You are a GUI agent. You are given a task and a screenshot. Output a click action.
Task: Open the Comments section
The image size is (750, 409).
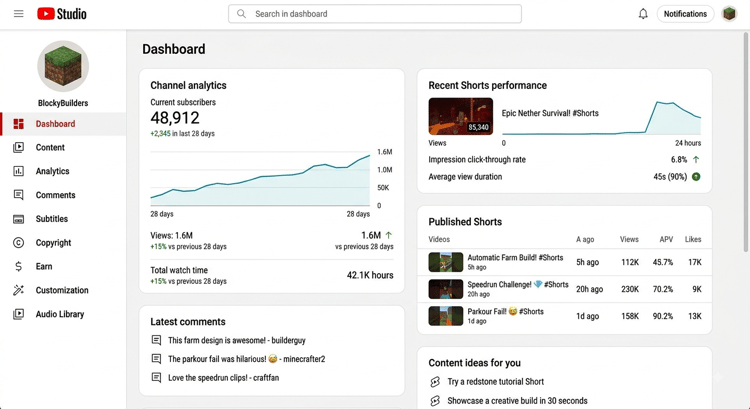point(63,195)
